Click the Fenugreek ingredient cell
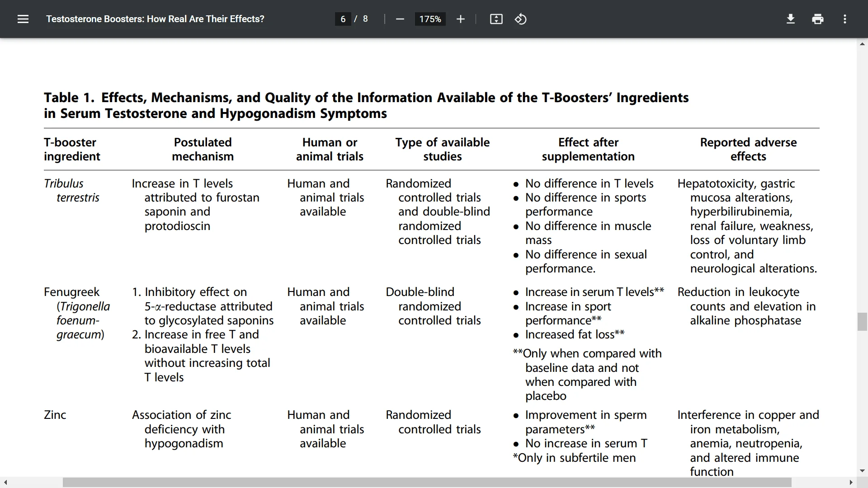Image resolution: width=868 pixels, height=488 pixels. click(x=77, y=313)
